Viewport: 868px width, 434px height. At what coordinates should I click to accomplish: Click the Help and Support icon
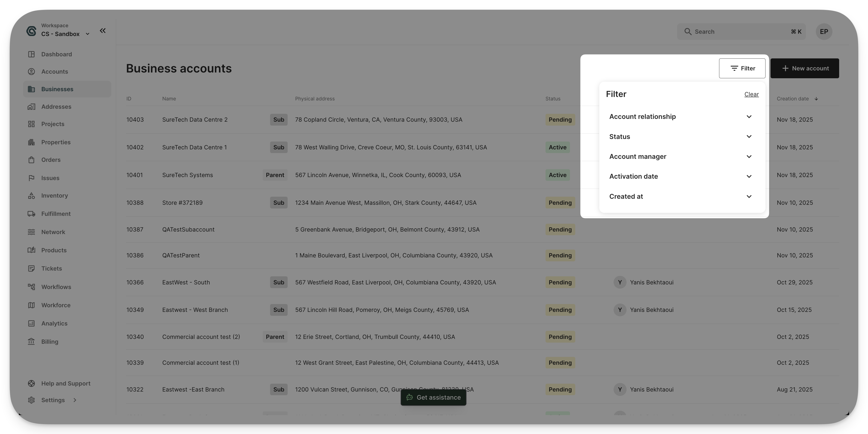click(x=31, y=383)
